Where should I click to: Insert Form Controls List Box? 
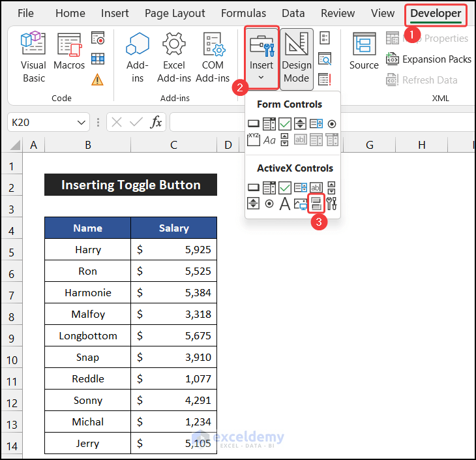316,124
